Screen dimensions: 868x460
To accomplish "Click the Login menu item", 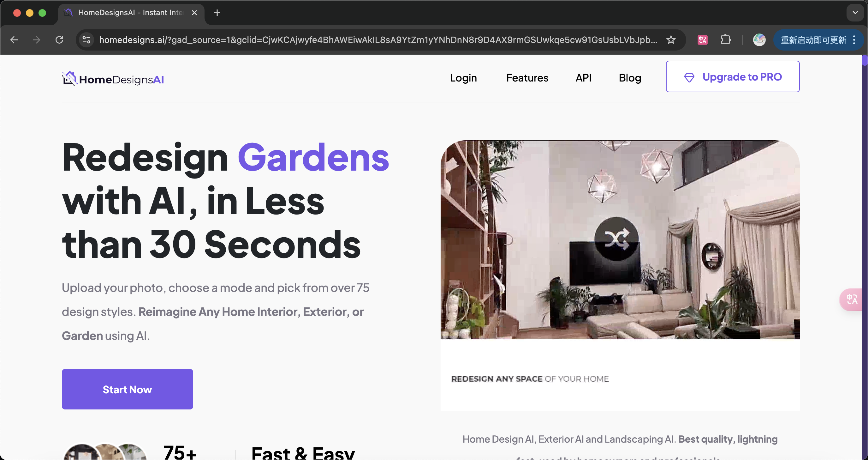I will 463,77.
